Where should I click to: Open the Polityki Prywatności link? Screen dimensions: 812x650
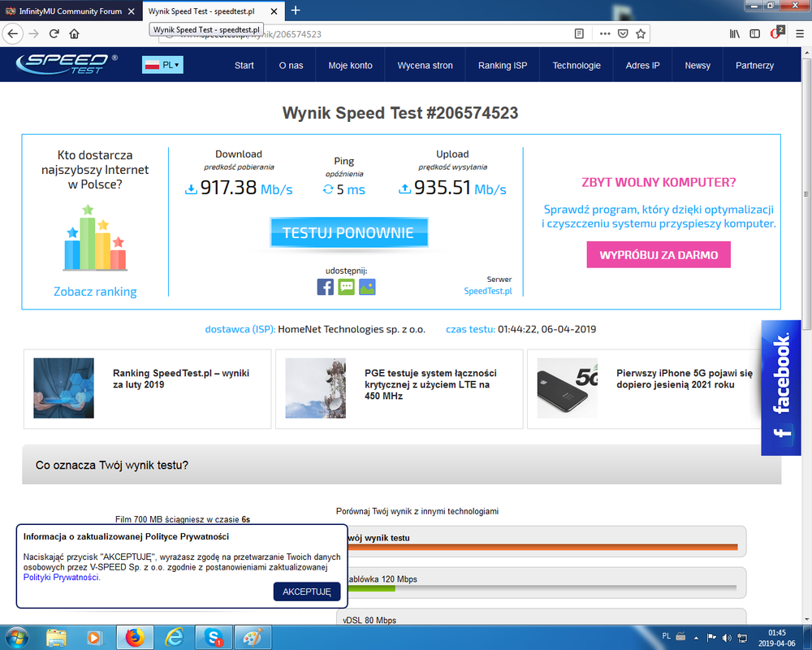point(61,578)
